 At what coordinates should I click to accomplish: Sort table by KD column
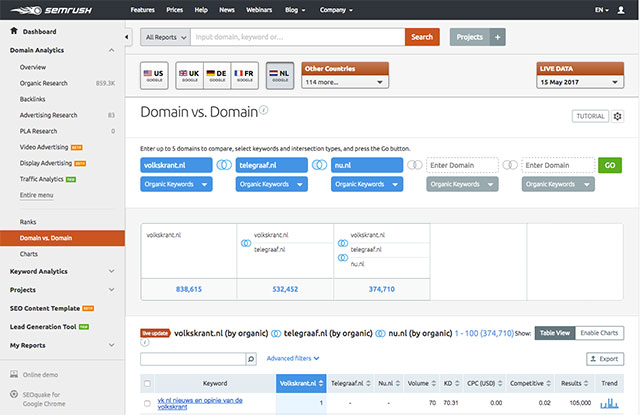[x=451, y=383]
